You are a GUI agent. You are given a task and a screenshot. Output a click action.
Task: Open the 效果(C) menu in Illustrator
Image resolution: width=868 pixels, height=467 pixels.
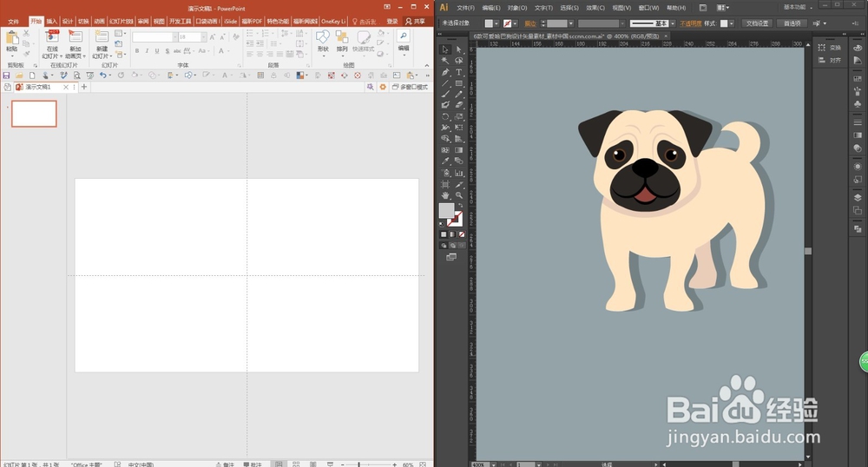pos(595,8)
